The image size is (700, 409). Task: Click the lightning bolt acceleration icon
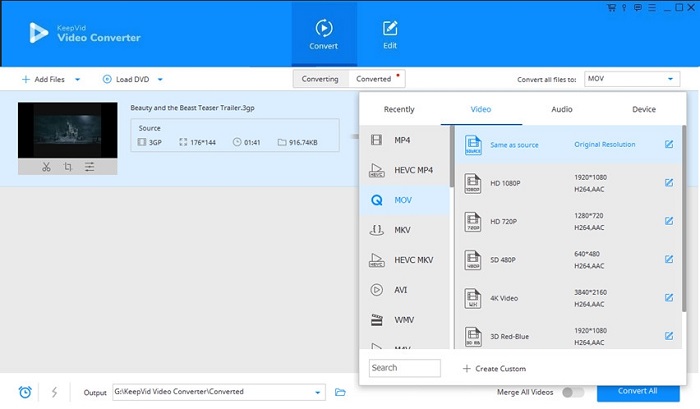pos(53,392)
